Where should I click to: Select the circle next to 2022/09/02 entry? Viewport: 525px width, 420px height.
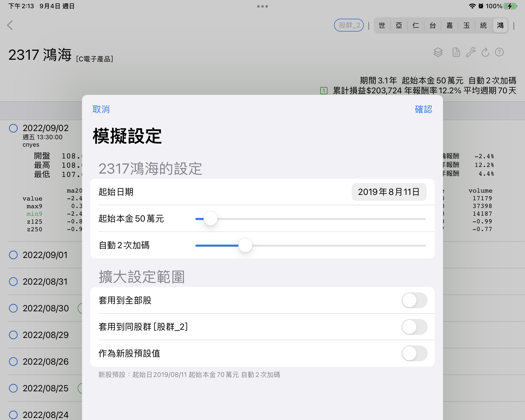tap(13, 128)
